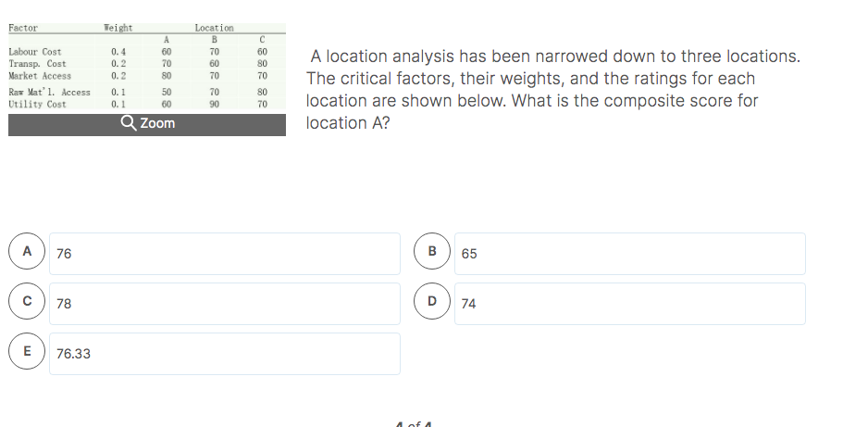Click the answer box showing 76

coord(225,254)
